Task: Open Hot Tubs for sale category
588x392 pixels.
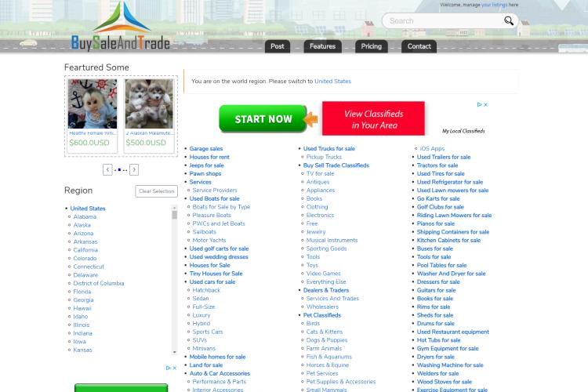Action: tap(438, 340)
